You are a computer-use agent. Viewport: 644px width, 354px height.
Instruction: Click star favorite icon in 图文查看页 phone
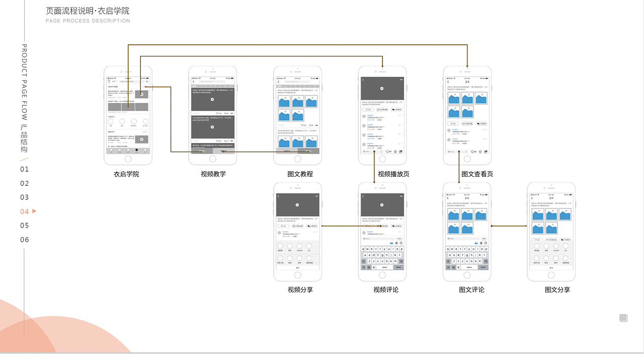(x=480, y=151)
